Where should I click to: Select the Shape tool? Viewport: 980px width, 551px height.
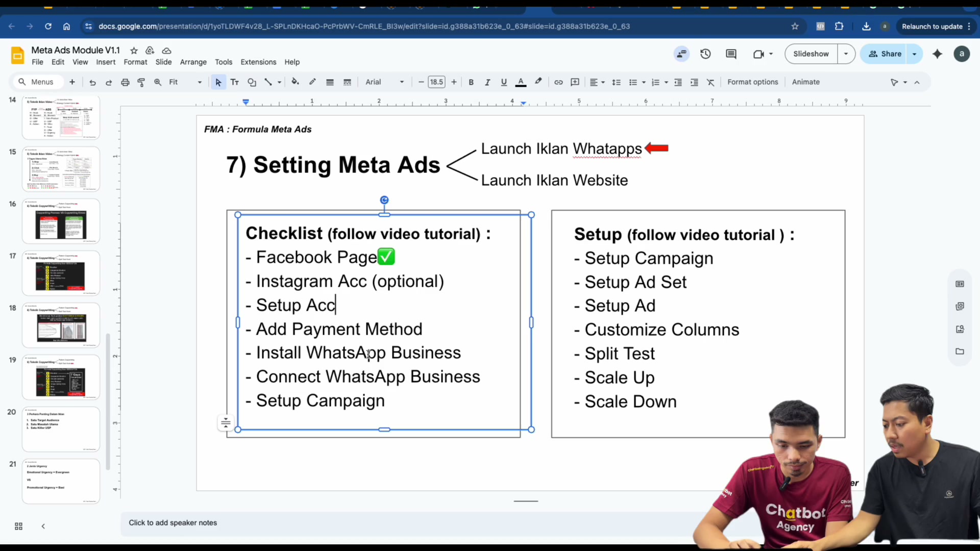(252, 82)
